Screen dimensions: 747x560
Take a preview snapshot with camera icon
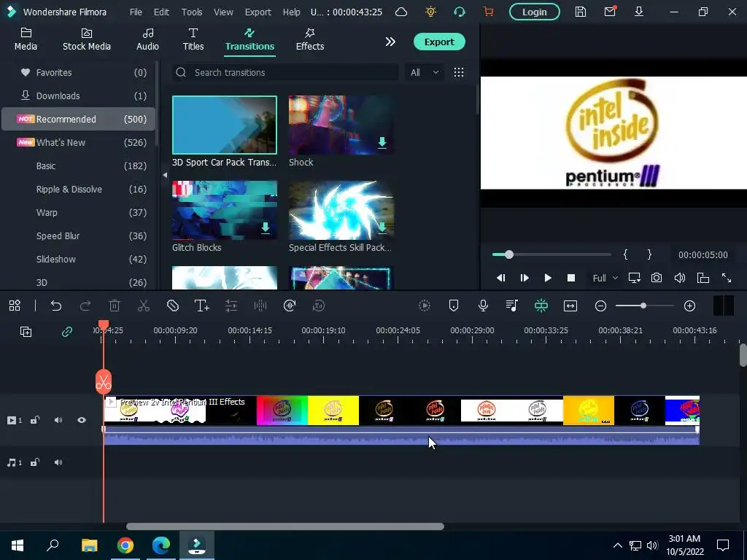tap(657, 278)
